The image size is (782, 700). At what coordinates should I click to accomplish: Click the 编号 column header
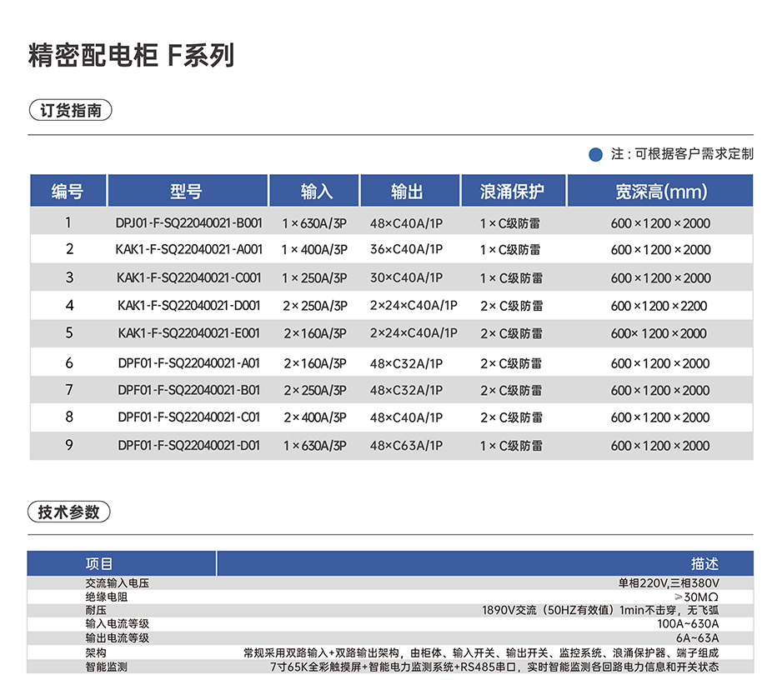[x=68, y=191]
